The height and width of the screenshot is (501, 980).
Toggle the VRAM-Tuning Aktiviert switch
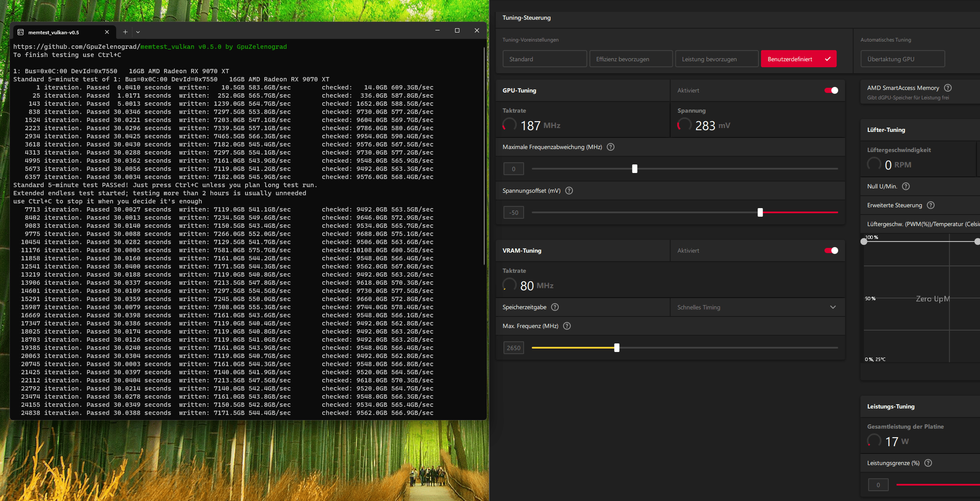(x=831, y=250)
